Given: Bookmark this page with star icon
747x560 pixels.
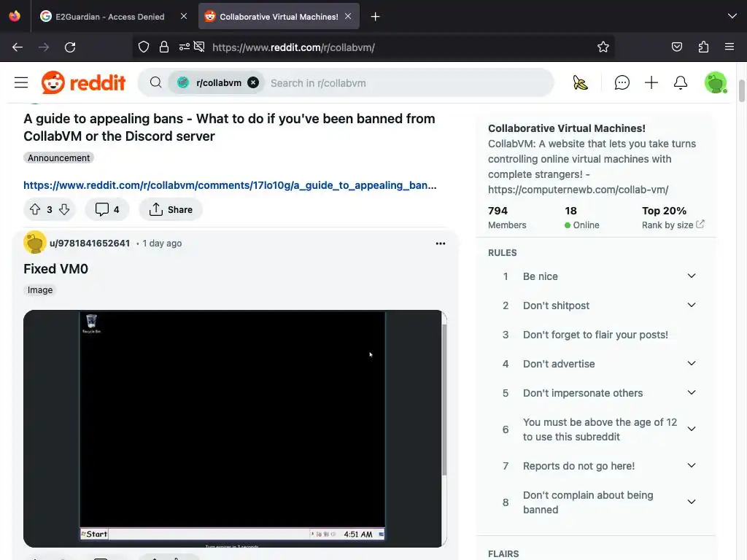Looking at the screenshot, I should click(x=603, y=47).
